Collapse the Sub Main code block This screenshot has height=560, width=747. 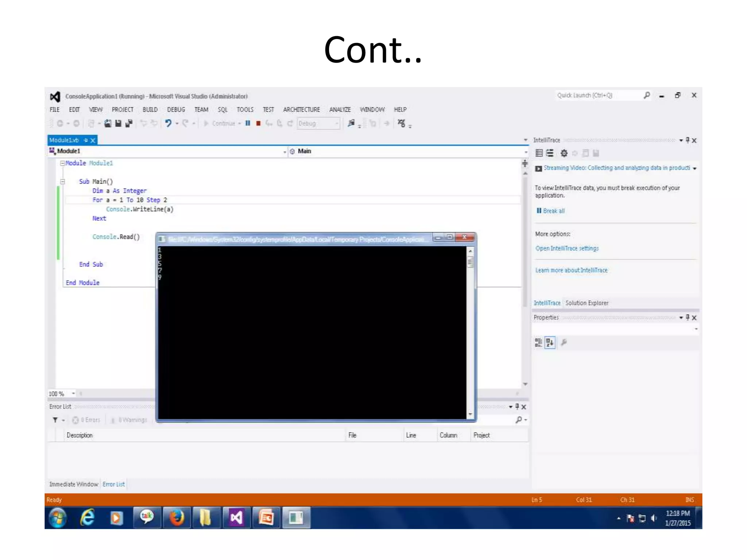[x=62, y=181]
